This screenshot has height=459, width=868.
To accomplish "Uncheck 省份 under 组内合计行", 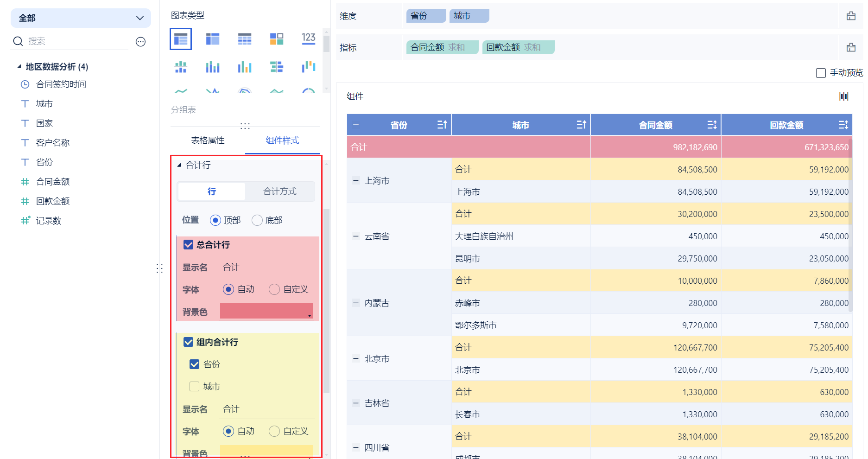I will click(x=195, y=364).
